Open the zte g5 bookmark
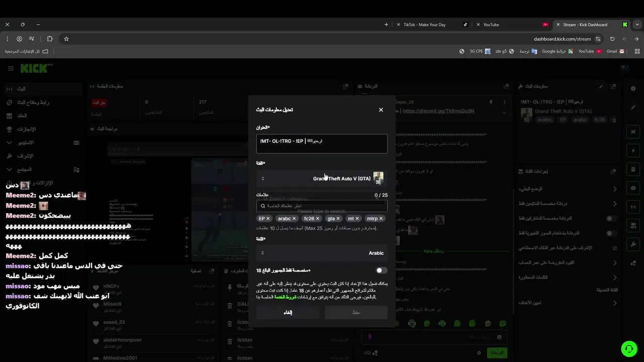Image resolution: width=644 pixels, height=362 pixels. [504, 51]
